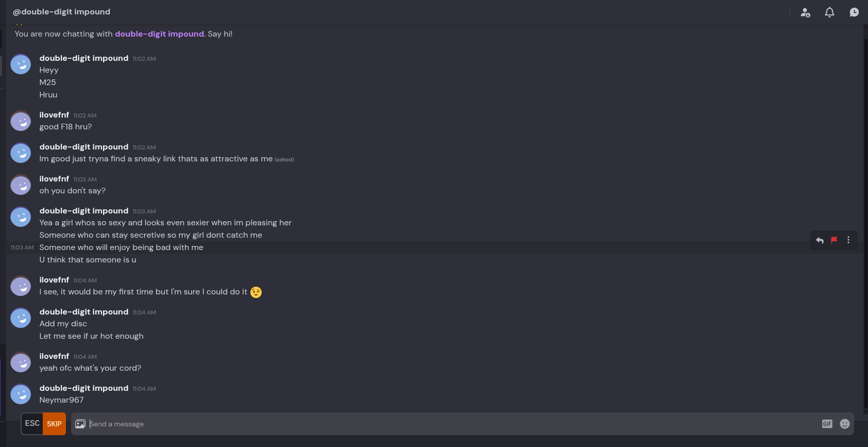The height and width of the screenshot is (447, 868).
Task: Click the ESC key label button
Action: point(32,424)
